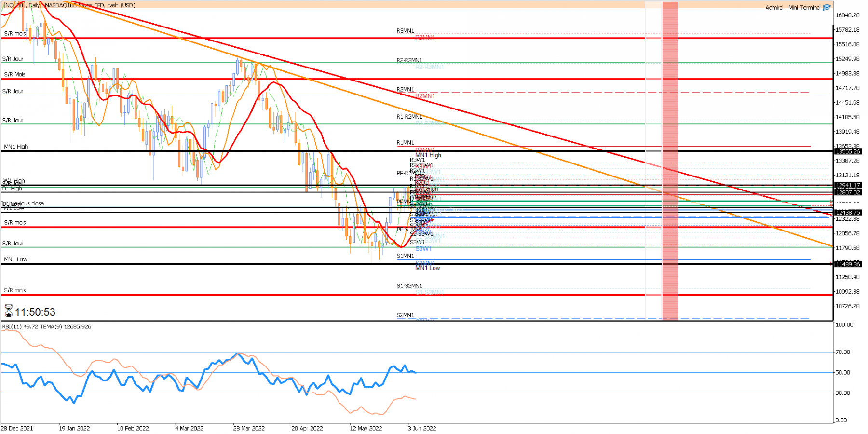Click the hourglass countdown timer icon
Image resolution: width=868 pixels, height=434 pixels.
pos(8,311)
